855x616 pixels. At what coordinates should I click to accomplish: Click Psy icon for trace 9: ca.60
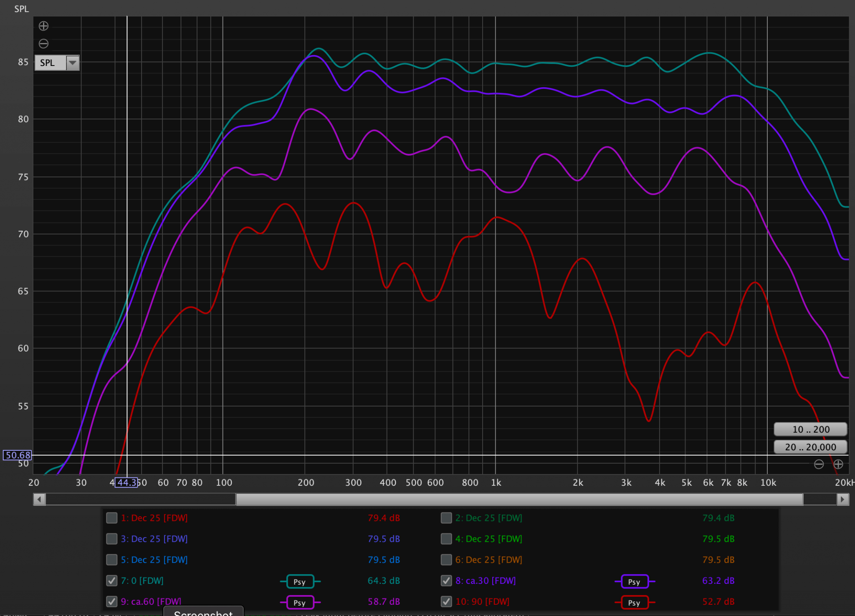point(300,603)
